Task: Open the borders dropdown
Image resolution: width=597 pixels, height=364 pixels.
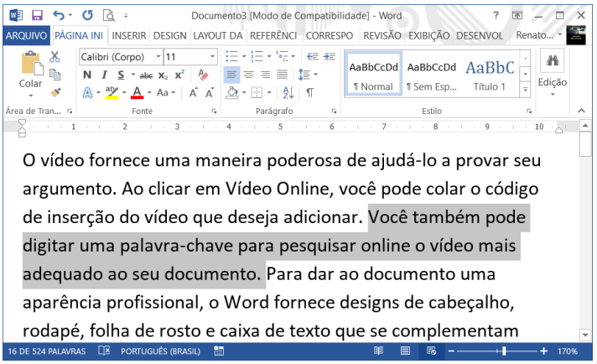Action: click(x=269, y=92)
